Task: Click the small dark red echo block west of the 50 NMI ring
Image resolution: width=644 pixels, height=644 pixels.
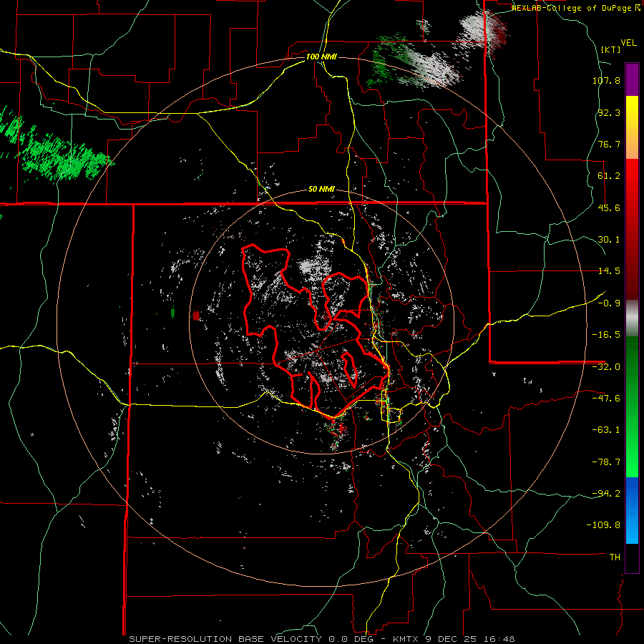Action: point(196,316)
